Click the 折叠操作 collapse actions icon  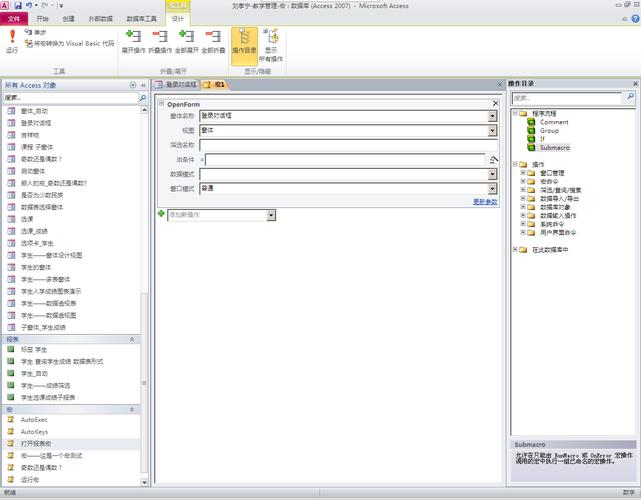coord(159,40)
